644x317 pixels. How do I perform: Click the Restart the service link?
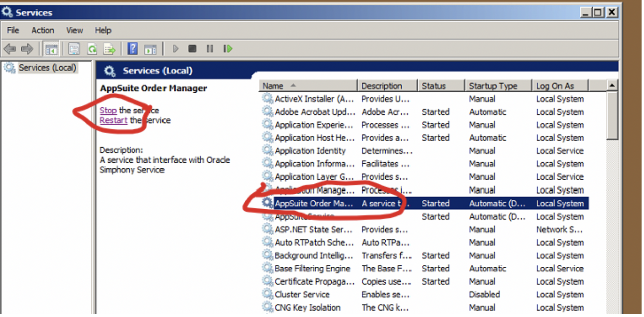pyautogui.click(x=113, y=120)
